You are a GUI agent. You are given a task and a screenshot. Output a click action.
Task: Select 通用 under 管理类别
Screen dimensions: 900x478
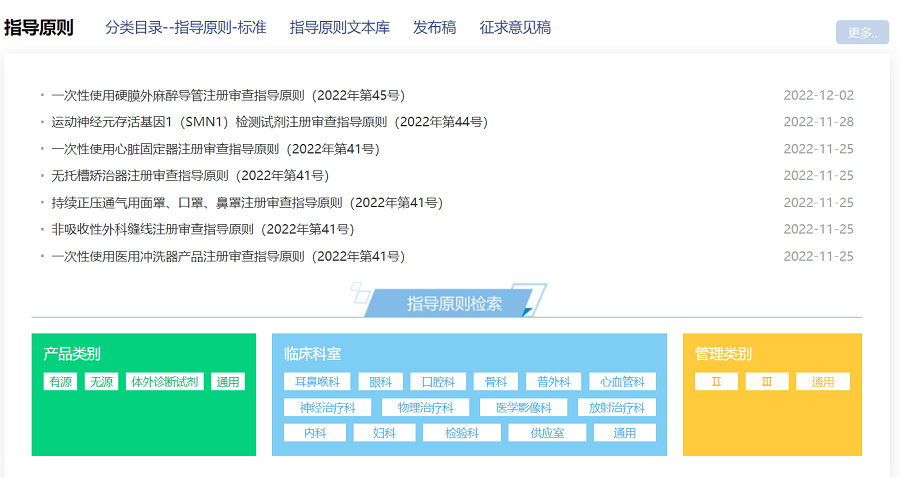(x=823, y=382)
